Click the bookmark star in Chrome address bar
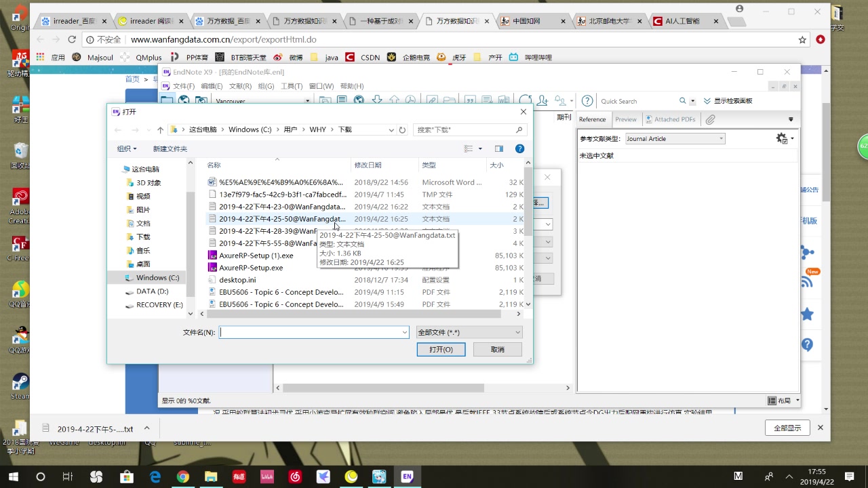This screenshot has width=868, height=488. coord(802,39)
